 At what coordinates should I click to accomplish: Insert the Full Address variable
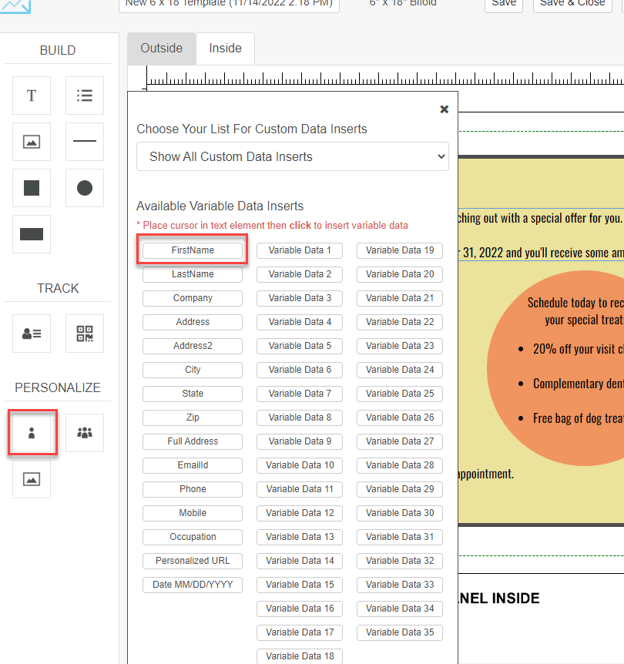[x=193, y=441]
